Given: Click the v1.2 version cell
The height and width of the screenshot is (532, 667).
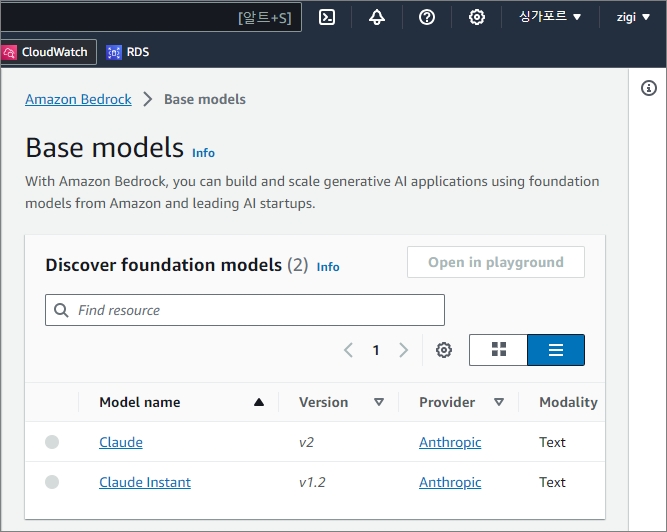Looking at the screenshot, I should pyautogui.click(x=312, y=482).
